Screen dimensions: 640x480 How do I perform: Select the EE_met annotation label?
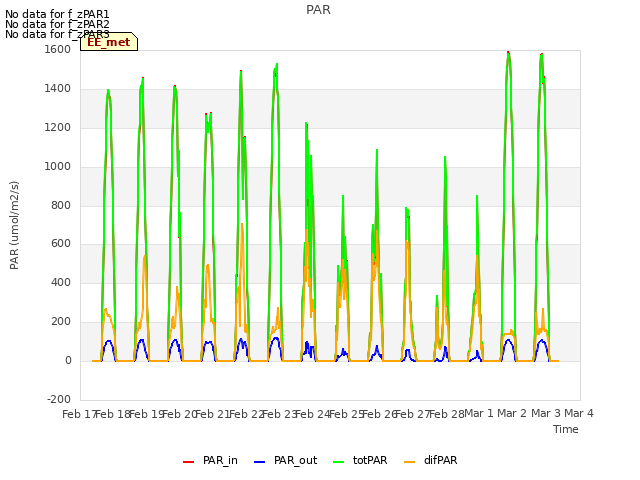(x=109, y=42)
